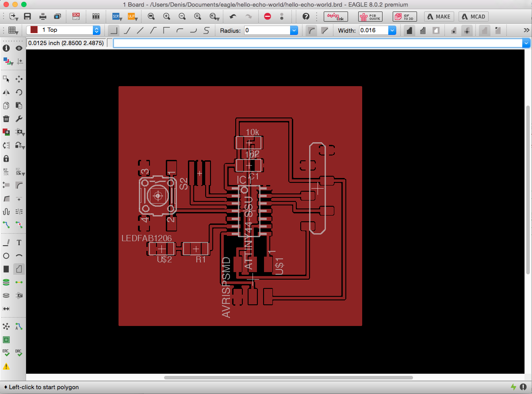Select the Paste tool
532x394 pixels.
[19, 106]
